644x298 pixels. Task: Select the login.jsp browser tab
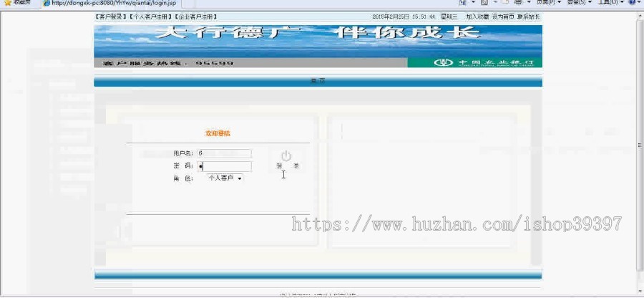110,4
